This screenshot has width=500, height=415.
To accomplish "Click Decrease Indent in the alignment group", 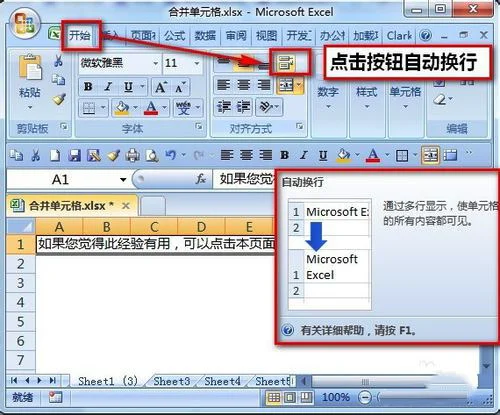I will coord(224,107).
